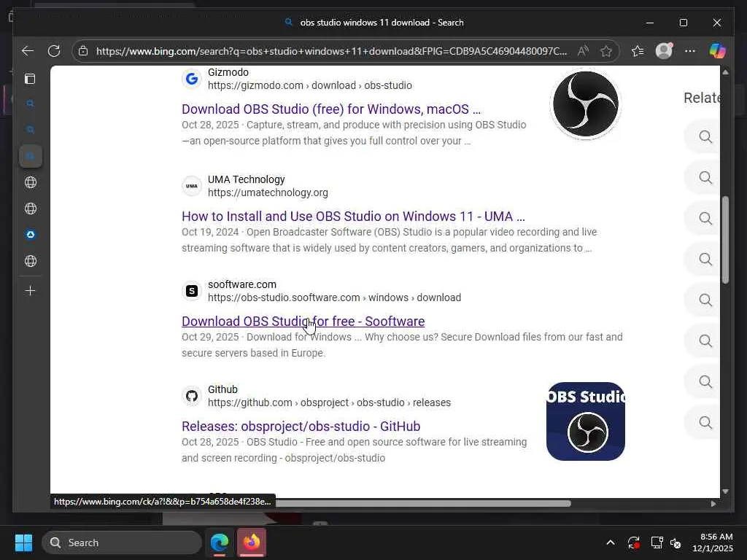Click the vertical scrollbar thumb
The image size is (747, 560).
tap(725, 240)
